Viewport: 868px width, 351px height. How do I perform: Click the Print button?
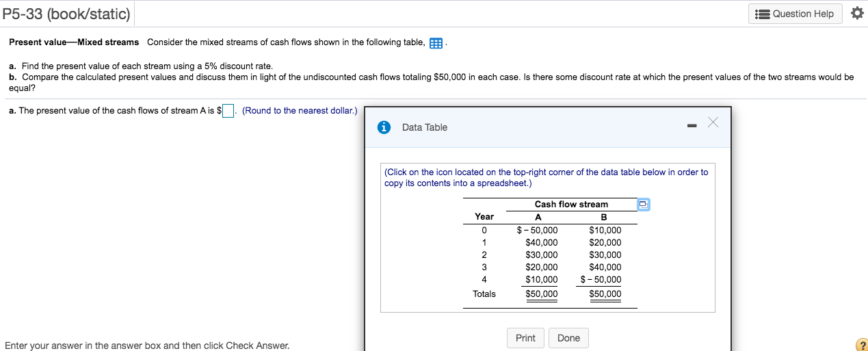525,338
